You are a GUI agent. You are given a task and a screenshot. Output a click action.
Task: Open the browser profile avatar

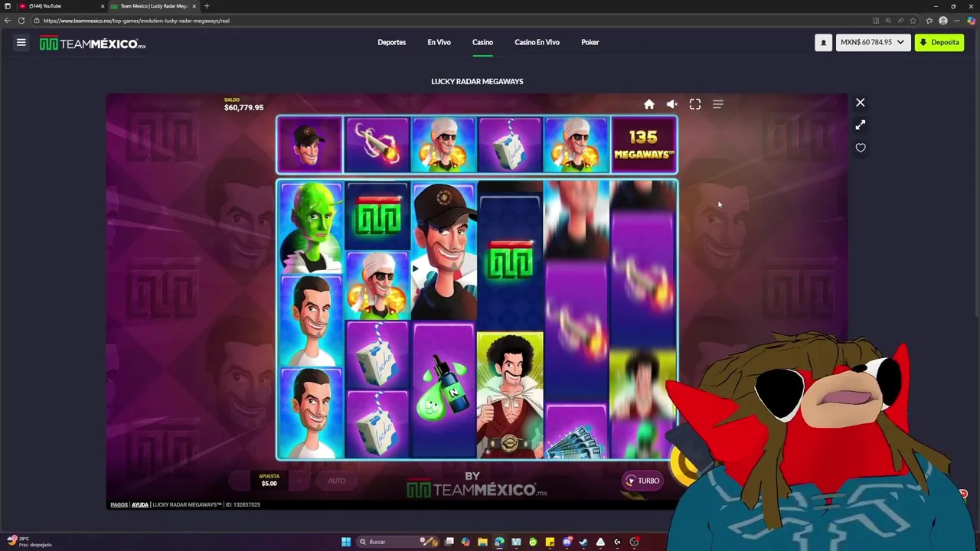[943, 21]
